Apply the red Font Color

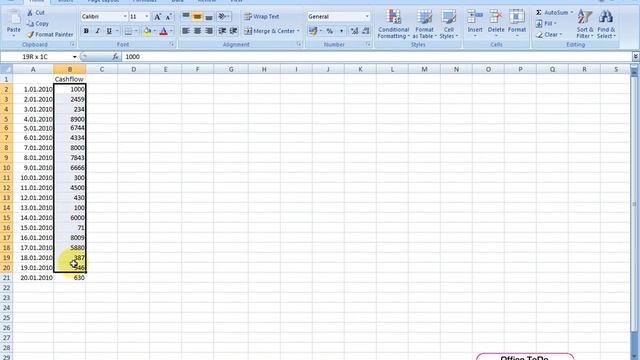[163, 31]
